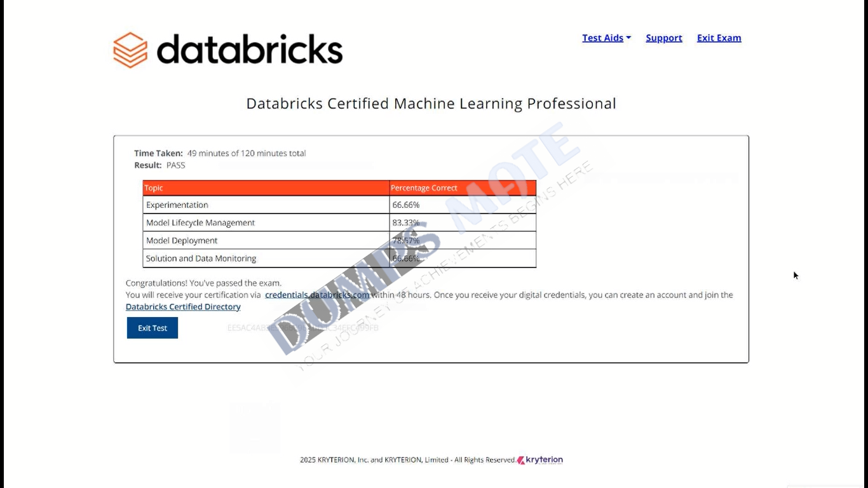Viewport: 868px width, 488px height.
Task: Open the Test Aids dropdown menu
Action: click(x=606, y=38)
